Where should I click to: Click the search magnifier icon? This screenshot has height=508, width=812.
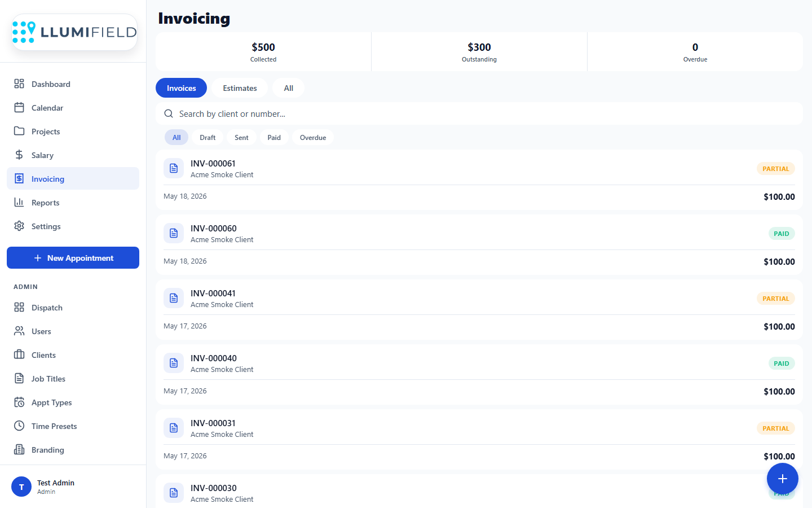169,113
